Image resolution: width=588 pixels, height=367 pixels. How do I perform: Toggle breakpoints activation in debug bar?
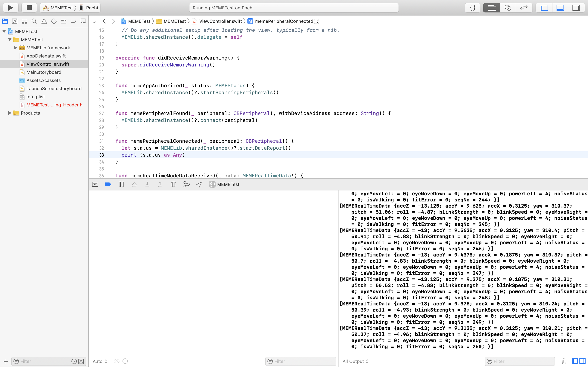click(108, 185)
